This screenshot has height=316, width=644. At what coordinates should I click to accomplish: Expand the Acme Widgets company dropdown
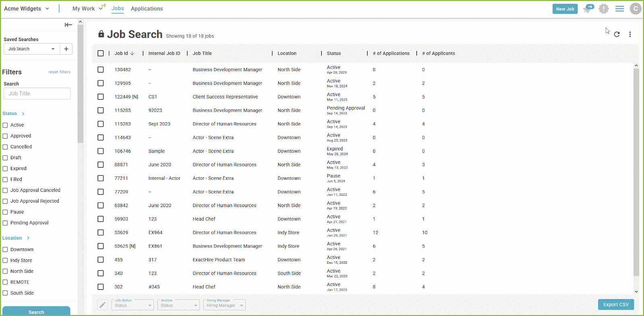click(x=27, y=9)
